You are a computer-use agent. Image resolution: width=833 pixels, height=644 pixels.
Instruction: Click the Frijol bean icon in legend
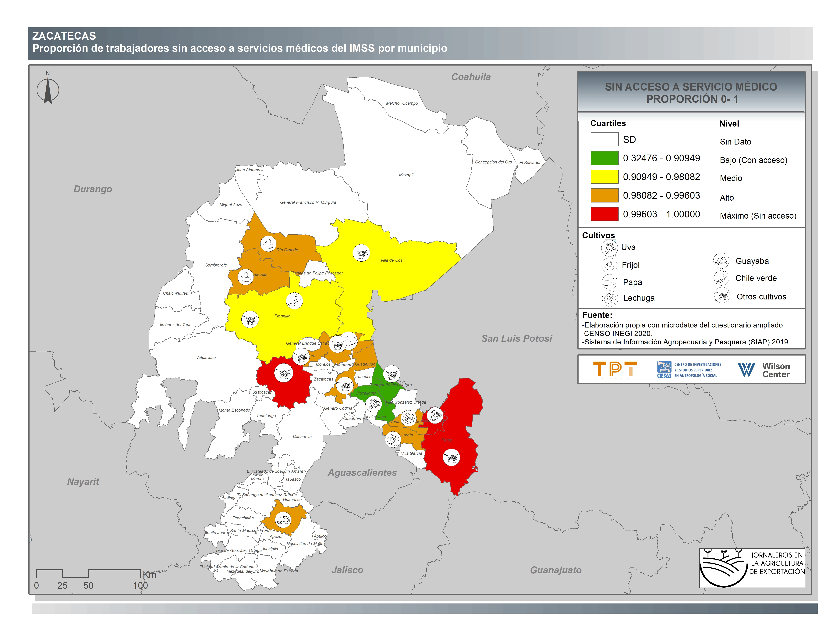tap(609, 265)
